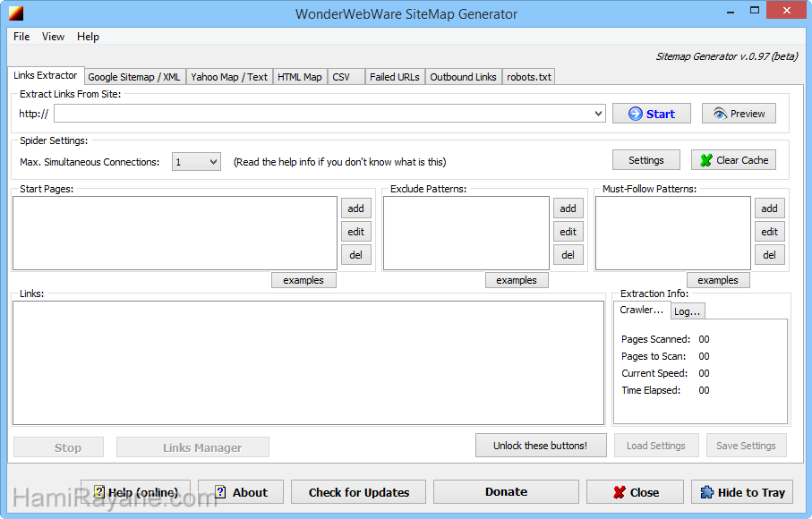This screenshot has height=519, width=812.
Task: Click edit for Exclude Patterns
Action: pyautogui.click(x=568, y=232)
